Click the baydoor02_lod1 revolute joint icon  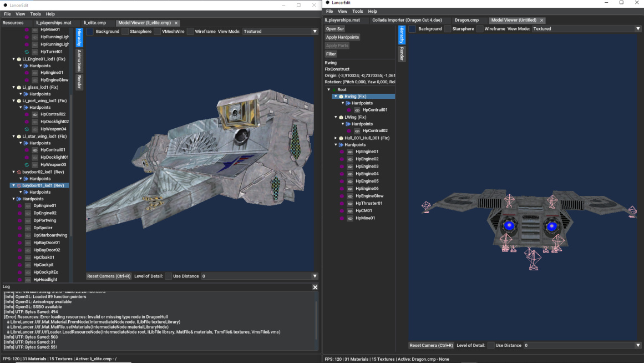[x=19, y=172]
